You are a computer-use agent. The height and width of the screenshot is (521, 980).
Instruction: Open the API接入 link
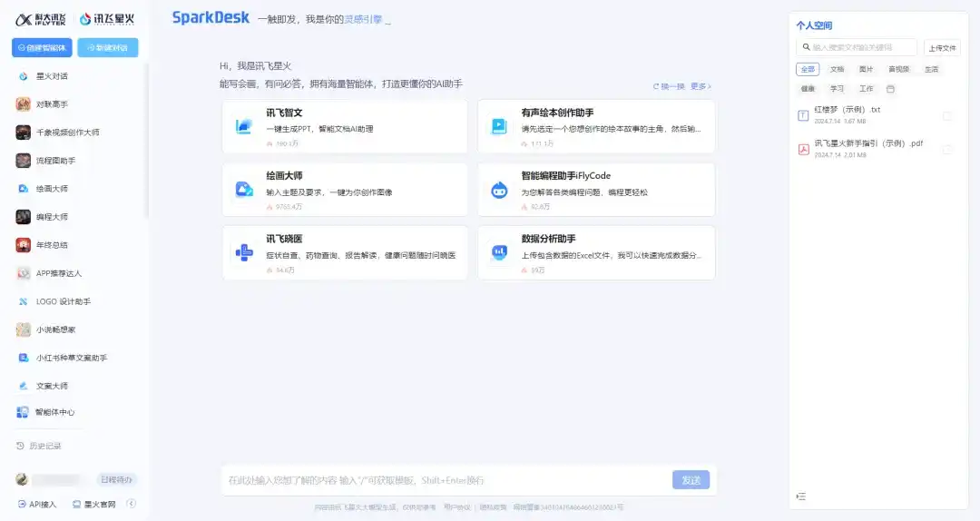[37, 504]
